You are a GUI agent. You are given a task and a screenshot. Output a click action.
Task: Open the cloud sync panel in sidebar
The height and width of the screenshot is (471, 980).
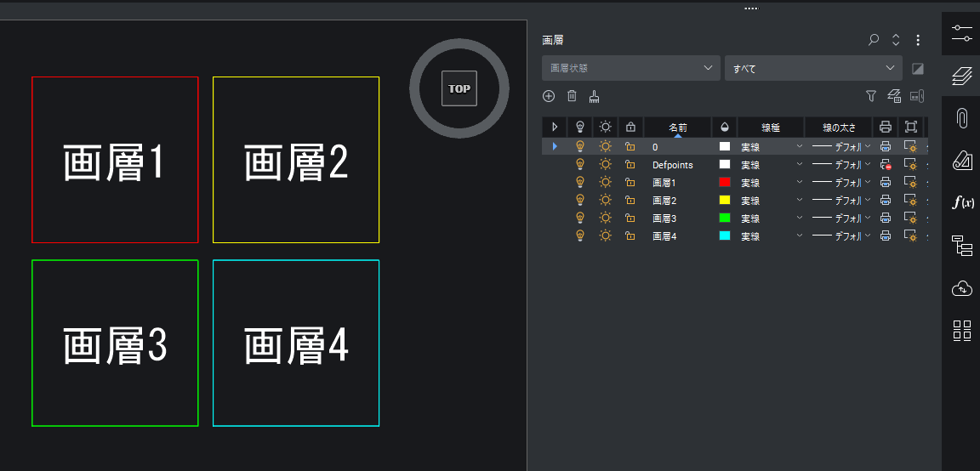click(961, 289)
